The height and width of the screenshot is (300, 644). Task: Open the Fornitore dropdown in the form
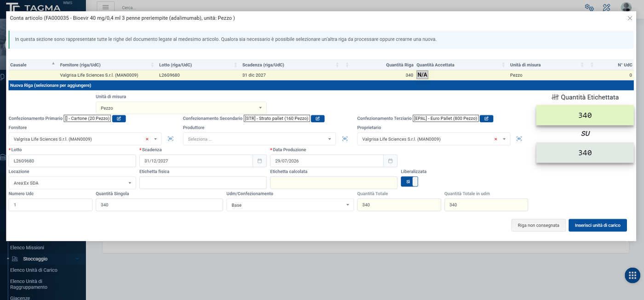click(85, 139)
